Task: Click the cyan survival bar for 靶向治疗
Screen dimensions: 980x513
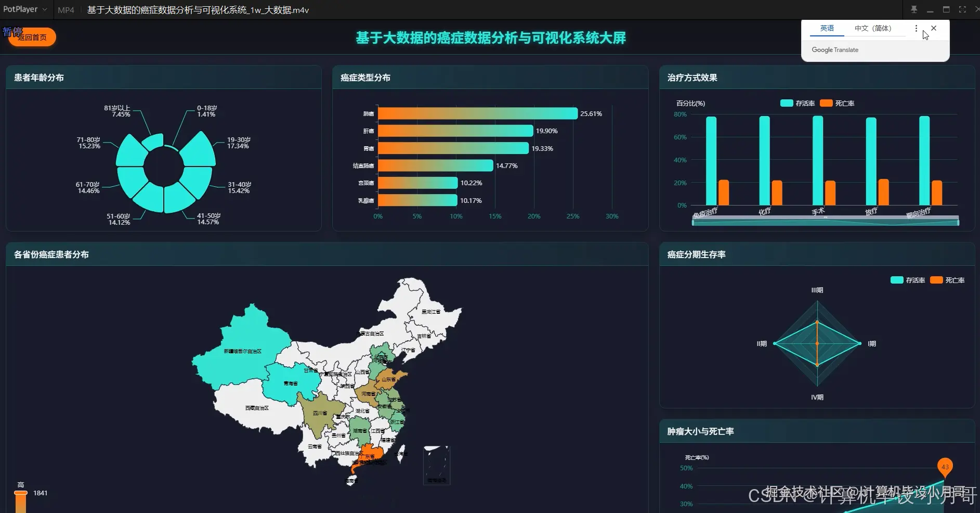Action: pos(924,160)
